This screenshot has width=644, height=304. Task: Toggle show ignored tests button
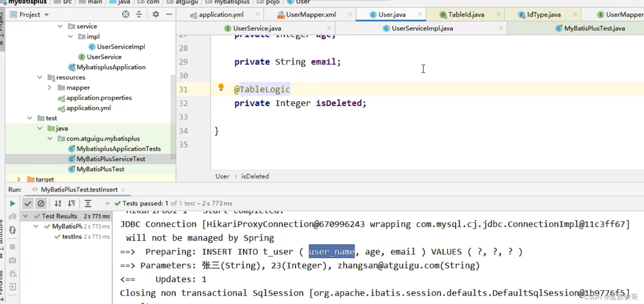click(41, 203)
